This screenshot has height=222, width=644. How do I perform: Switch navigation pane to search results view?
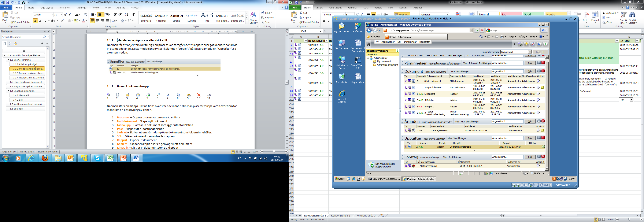(15, 44)
